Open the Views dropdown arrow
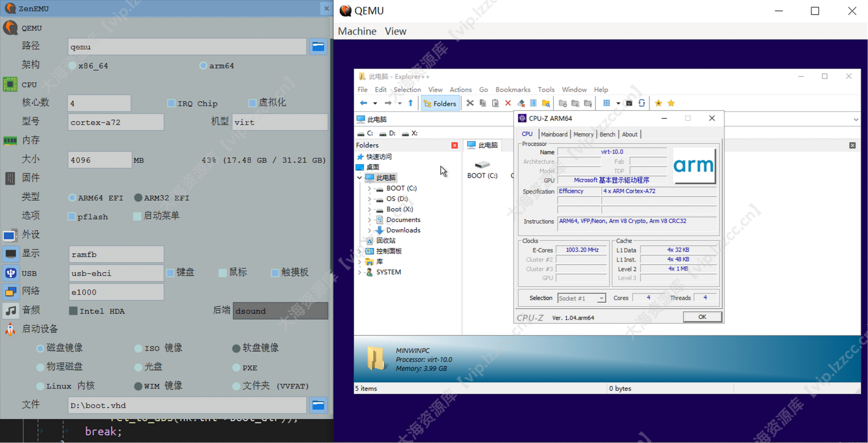The width and height of the screenshot is (868, 443). tap(618, 103)
